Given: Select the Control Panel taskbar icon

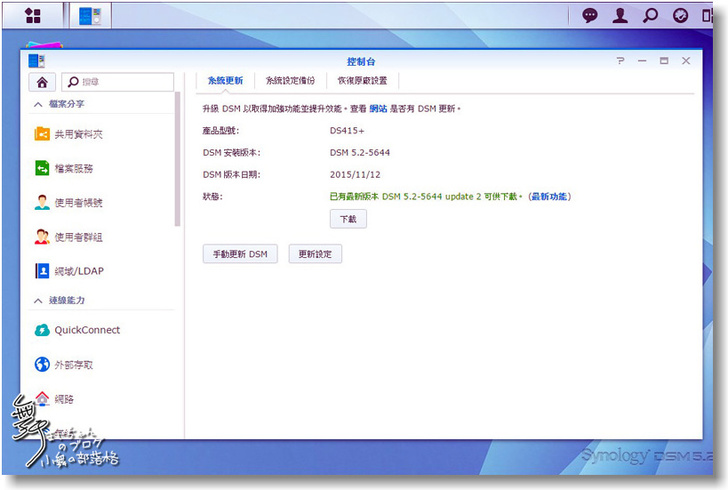Looking at the screenshot, I should [x=90, y=16].
